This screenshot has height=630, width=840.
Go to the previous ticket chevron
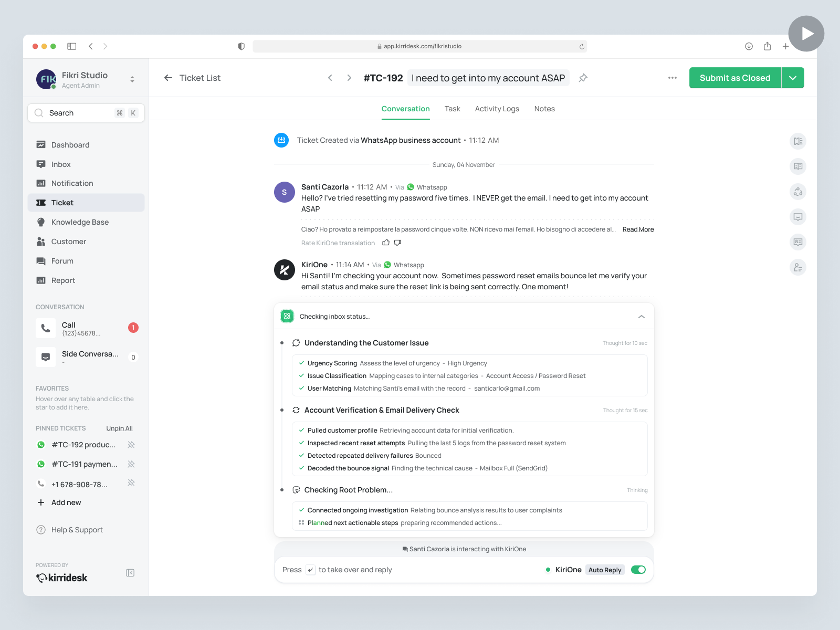click(x=330, y=78)
